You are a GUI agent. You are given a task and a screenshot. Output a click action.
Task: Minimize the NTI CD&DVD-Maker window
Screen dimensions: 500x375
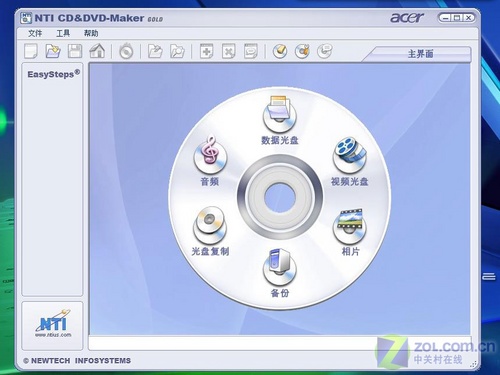[446, 17]
